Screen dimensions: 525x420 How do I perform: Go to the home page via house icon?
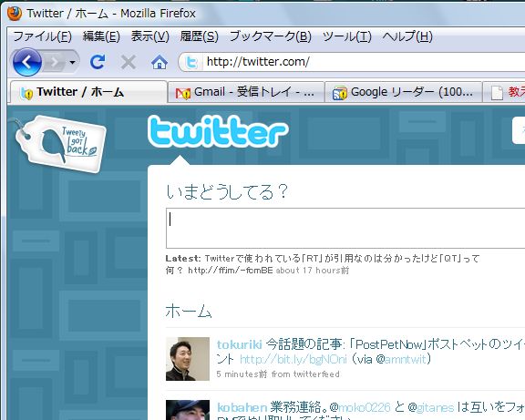(160, 62)
